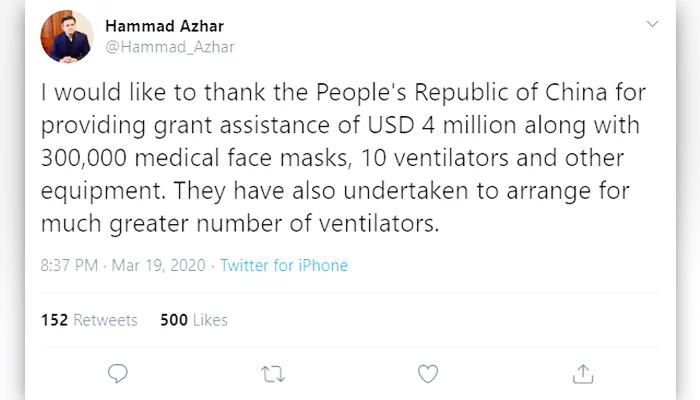700x400 pixels.
Task: View the 500 Likes list
Action: (x=194, y=320)
